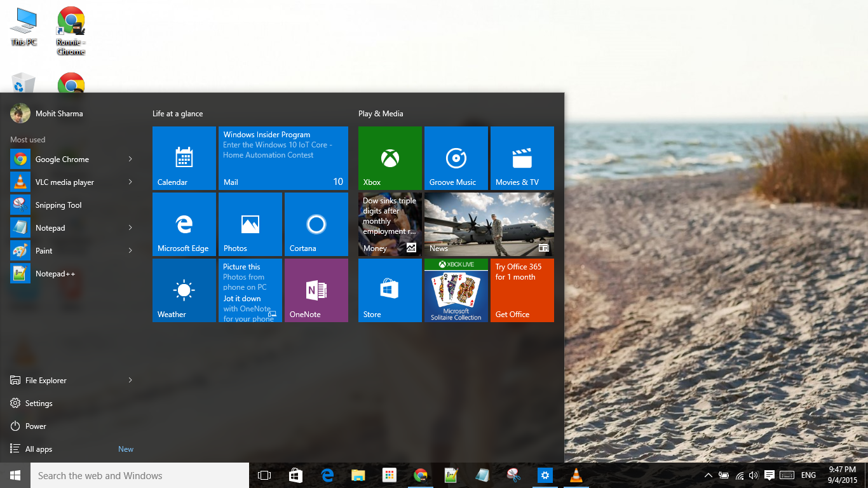Screen dimensions: 868x488
Task: Open the OneNote tile
Action: point(316,290)
